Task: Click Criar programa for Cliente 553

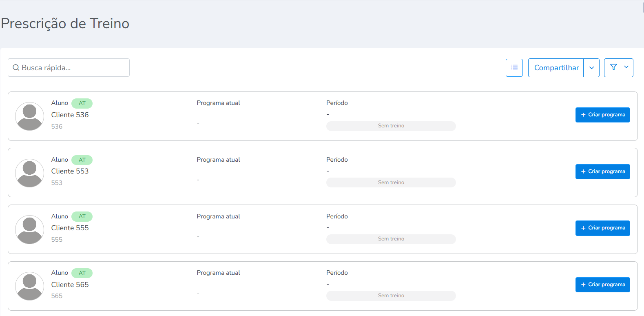Action: [602, 171]
